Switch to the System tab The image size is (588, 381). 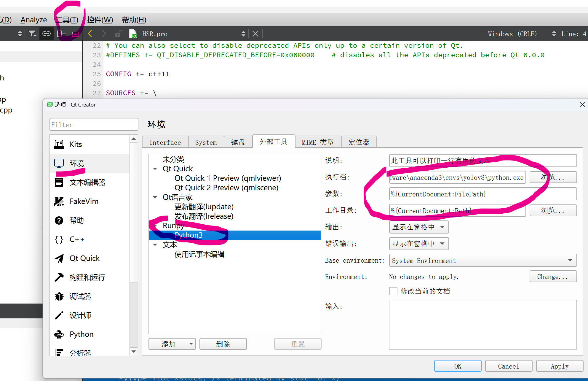(x=206, y=142)
